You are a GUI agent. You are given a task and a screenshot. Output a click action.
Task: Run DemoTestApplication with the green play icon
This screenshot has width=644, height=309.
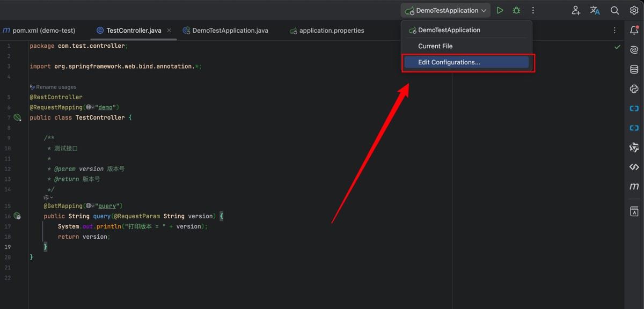(x=500, y=10)
